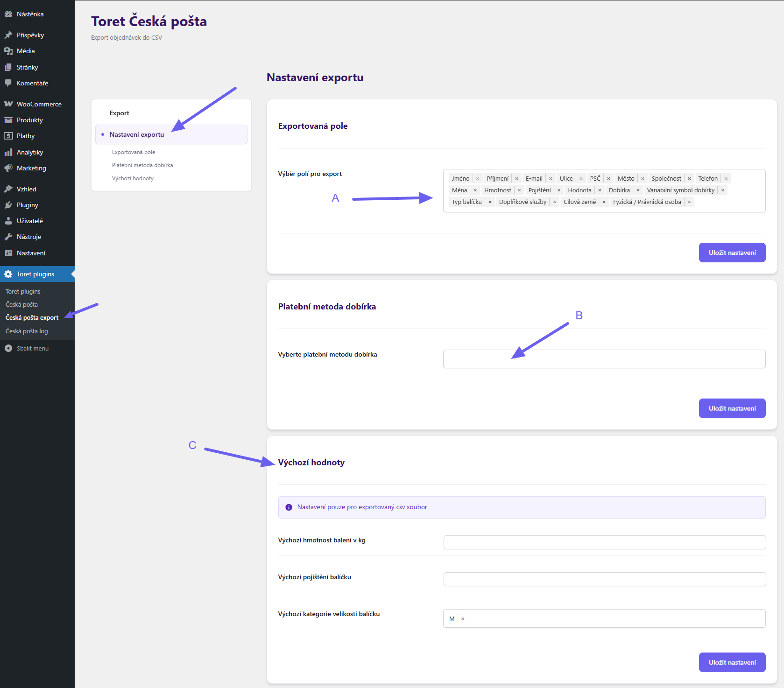
Task: Click the info icon in the notice banner
Action: tap(289, 507)
